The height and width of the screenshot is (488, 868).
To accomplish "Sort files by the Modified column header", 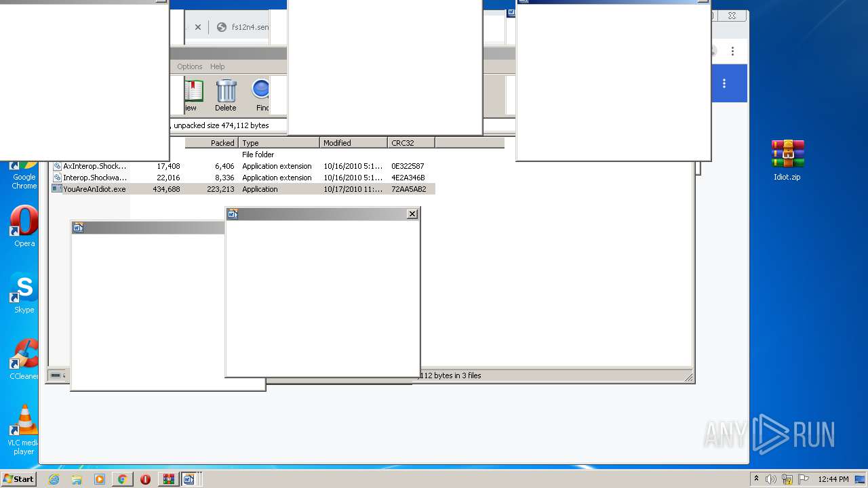I will click(x=353, y=143).
